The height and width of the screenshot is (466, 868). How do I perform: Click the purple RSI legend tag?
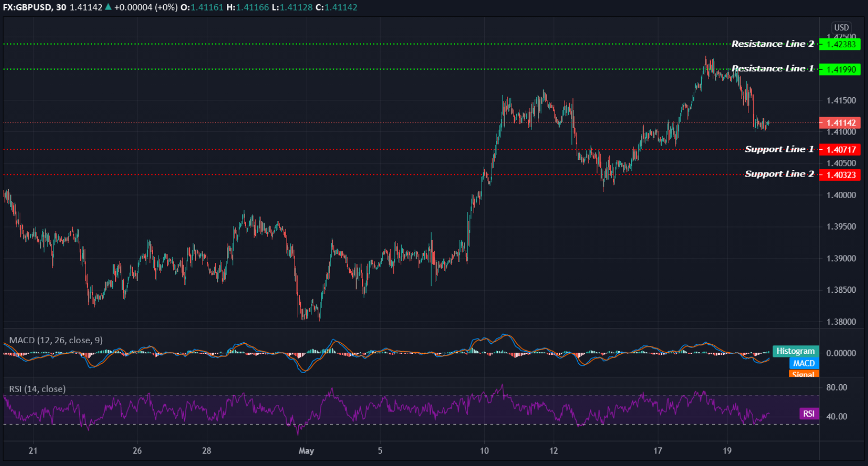click(x=809, y=414)
